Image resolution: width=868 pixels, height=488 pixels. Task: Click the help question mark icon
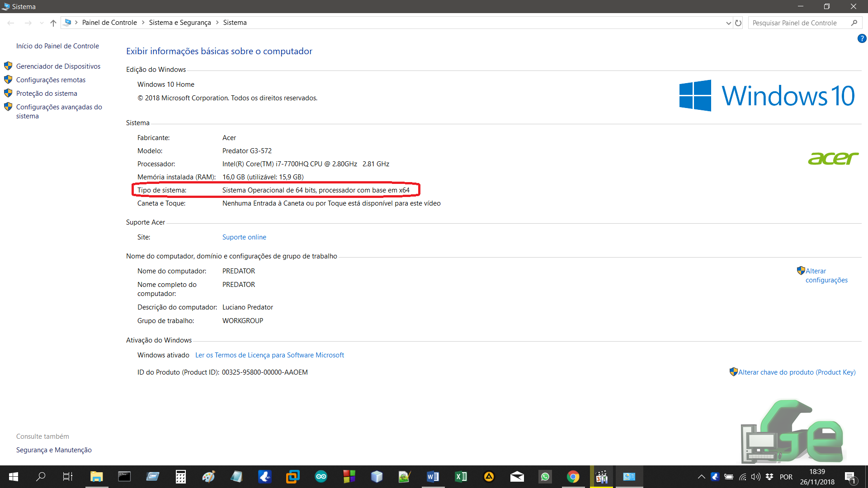[862, 39]
